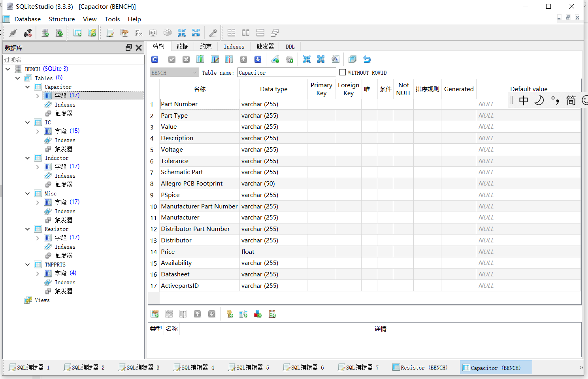Select the Views tree item
Viewport: 588px width, 379px height.
click(x=42, y=300)
